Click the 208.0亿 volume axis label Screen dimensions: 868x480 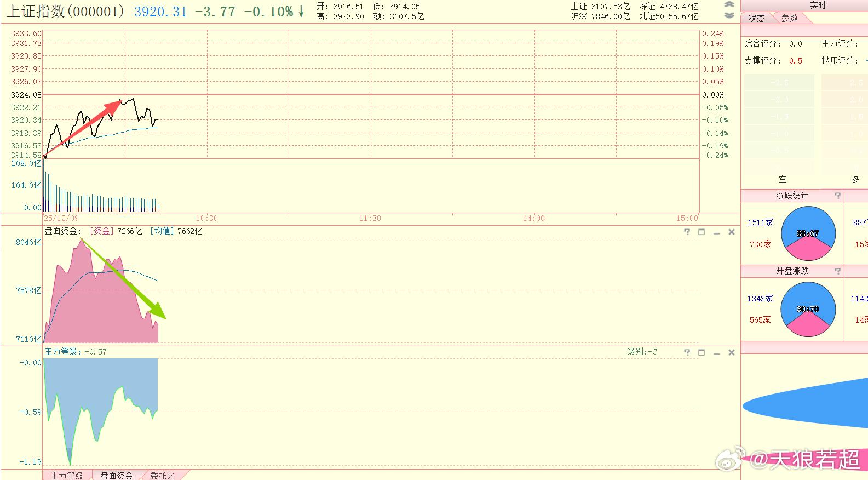(x=26, y=163)
